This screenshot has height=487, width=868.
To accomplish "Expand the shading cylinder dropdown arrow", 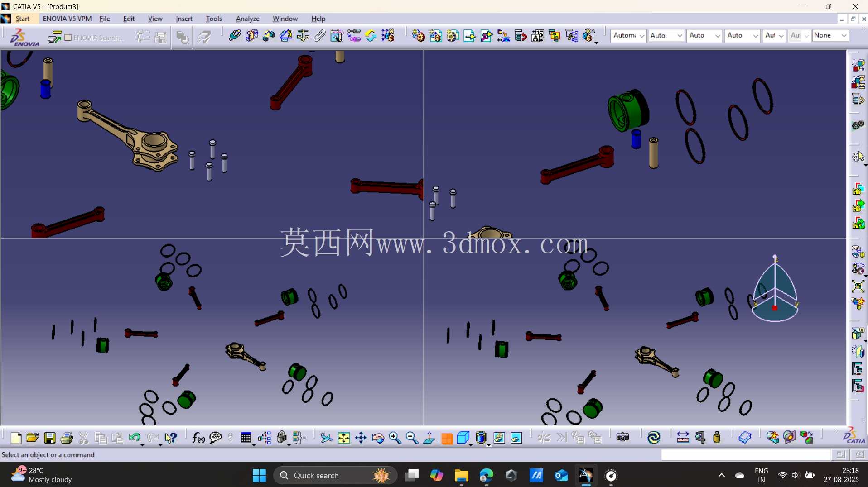I will pos(488,445).
